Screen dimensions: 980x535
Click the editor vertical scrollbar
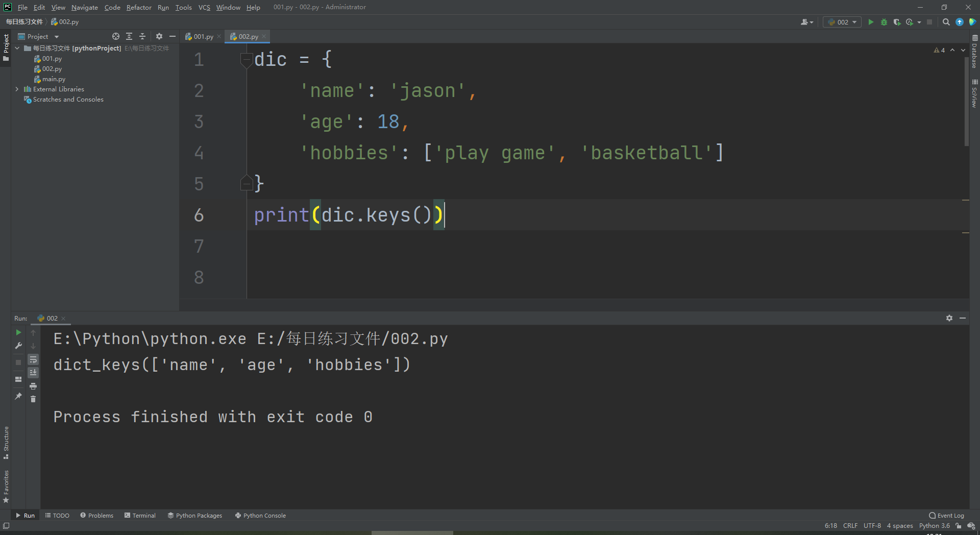click(x=966, y=102)
